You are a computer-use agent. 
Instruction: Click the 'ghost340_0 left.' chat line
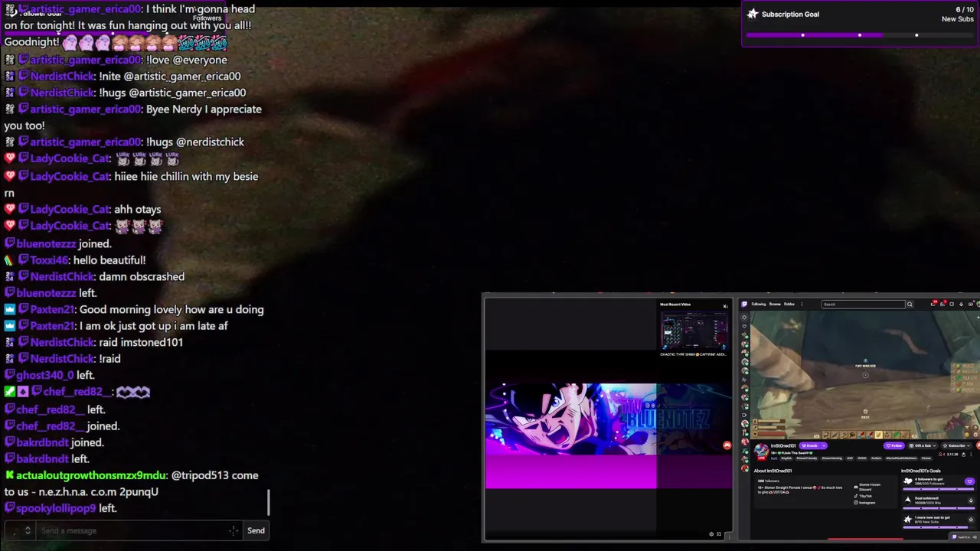pyautogui.click(x=50, y=375)
